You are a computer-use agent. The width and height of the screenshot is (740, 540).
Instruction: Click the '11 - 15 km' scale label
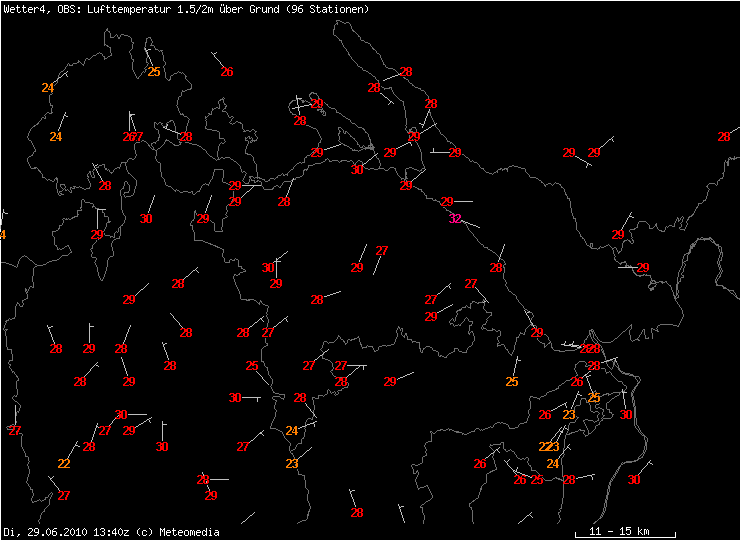(619, 531)
